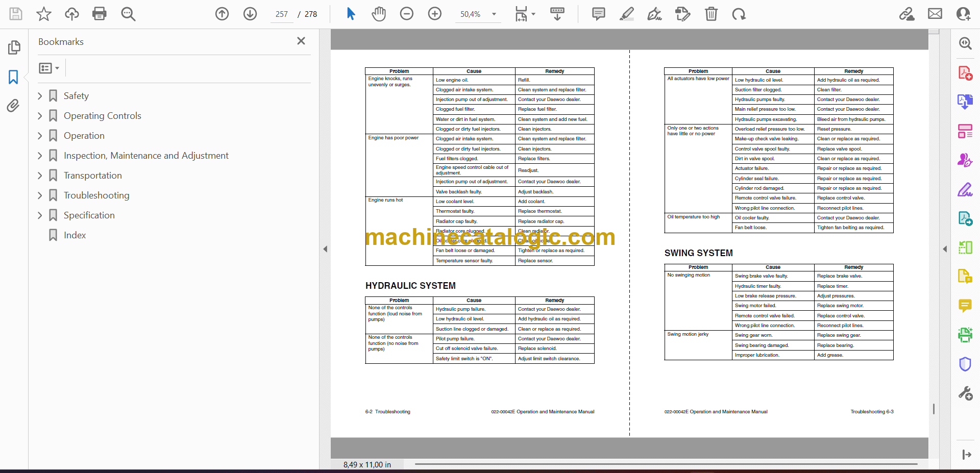Open the Operation bookmark
This screenshot has height=473, width=980.
coord(84,136)
